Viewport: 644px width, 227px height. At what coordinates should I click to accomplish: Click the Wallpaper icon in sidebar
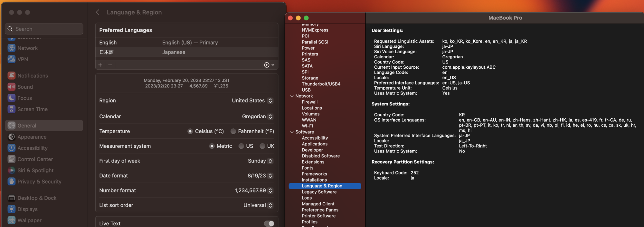pos(12,220)
